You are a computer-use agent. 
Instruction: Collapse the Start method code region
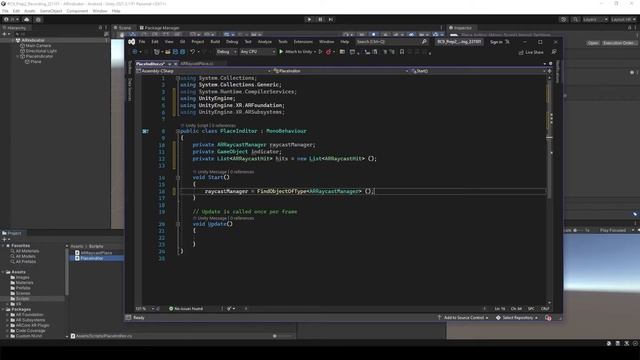coord(178,178)
